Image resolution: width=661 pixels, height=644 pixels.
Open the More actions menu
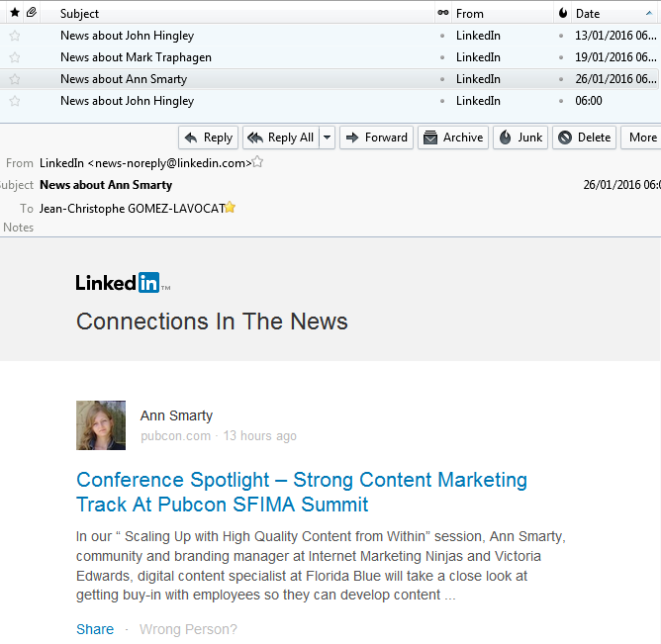[x=641, y=138]
